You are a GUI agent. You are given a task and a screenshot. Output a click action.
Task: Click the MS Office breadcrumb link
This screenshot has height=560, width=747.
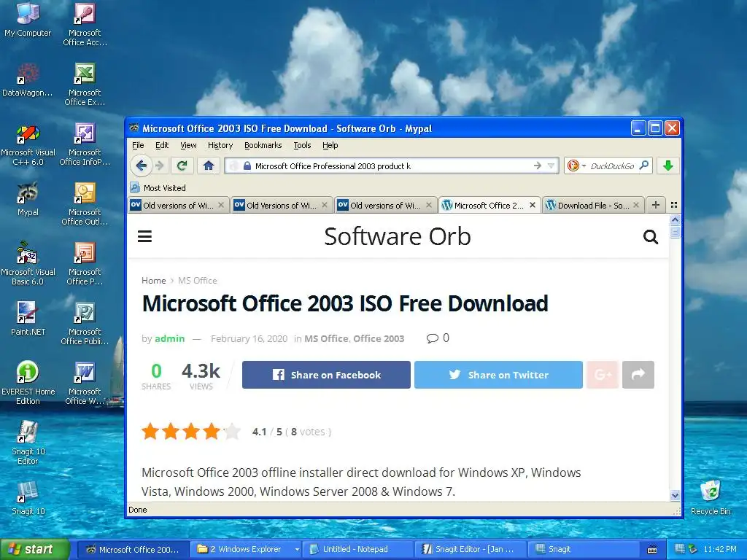tap(197, 281)
